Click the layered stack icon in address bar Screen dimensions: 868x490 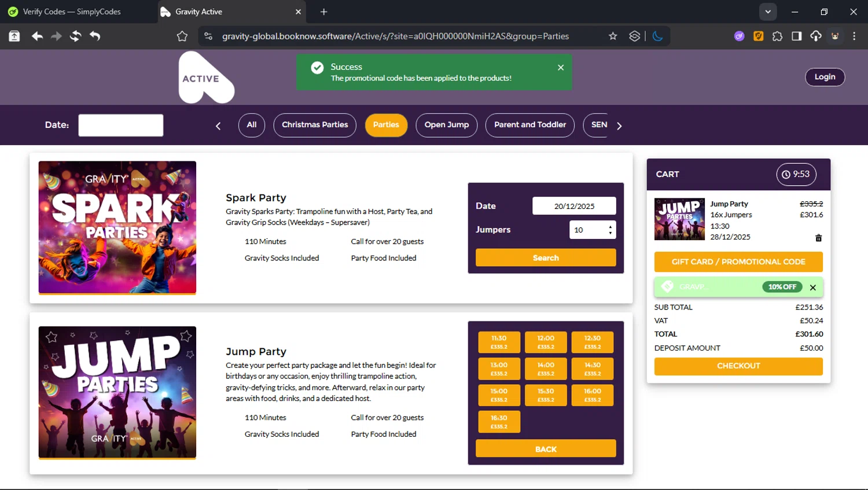tap(634, 36)
